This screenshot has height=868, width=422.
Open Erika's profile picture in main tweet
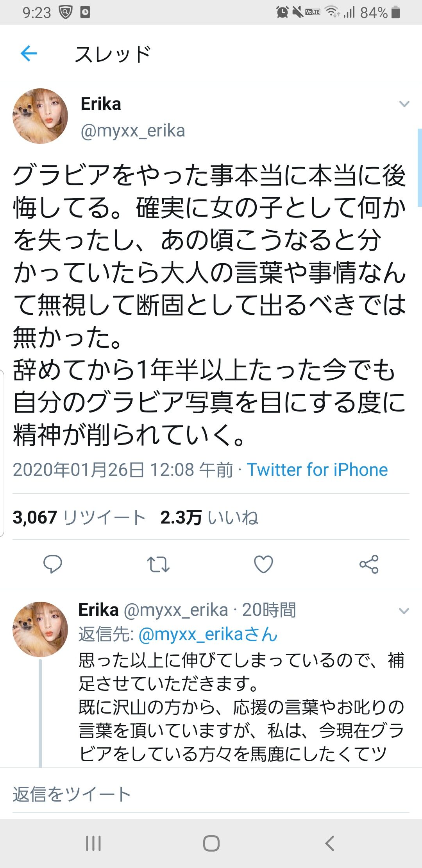[40, 116]
